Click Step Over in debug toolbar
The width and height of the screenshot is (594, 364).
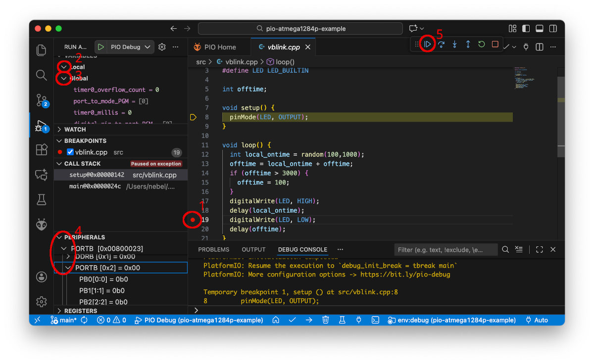[x=442, y=45]
